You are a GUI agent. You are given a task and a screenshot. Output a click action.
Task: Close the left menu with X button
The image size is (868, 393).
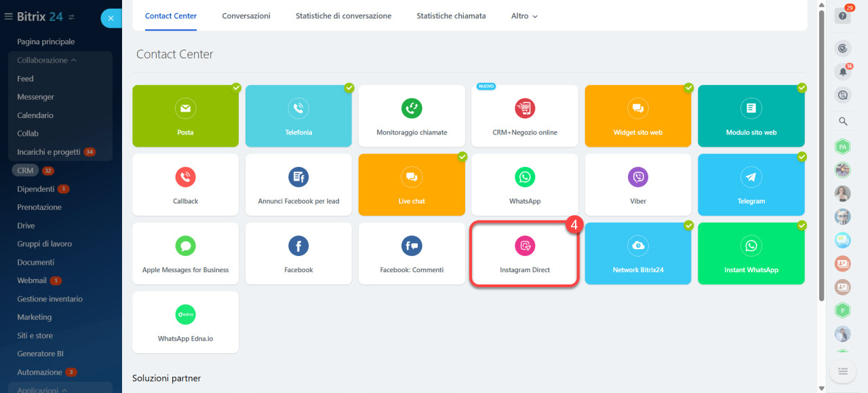click(111, 18)
